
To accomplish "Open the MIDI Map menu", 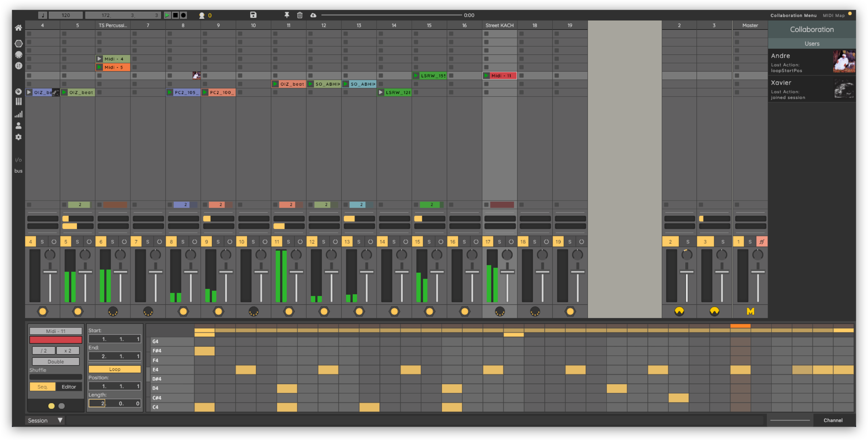I will point(834,15).
